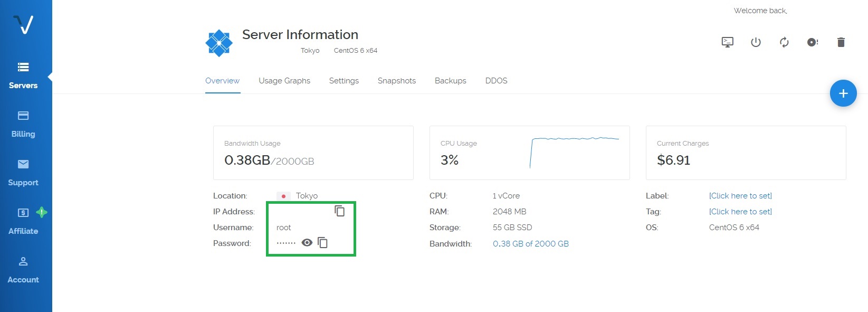Open the Settings tab
This screenshot has width=868, height=312.
(x=344, y=81)
